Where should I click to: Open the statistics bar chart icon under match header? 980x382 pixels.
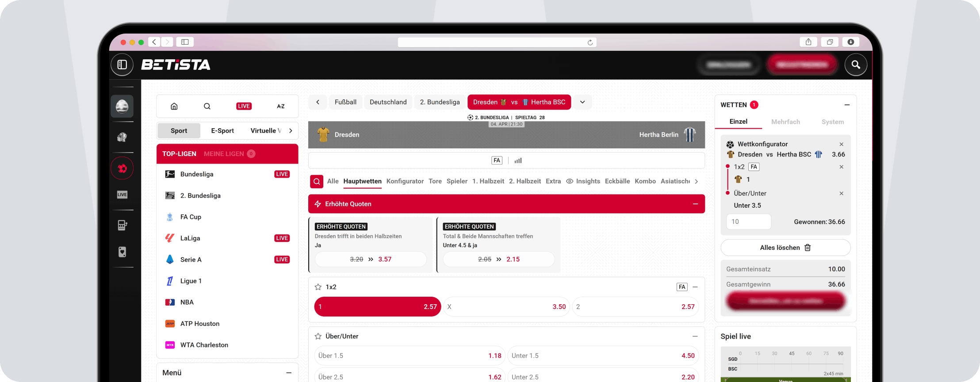(x=518, y=160)
